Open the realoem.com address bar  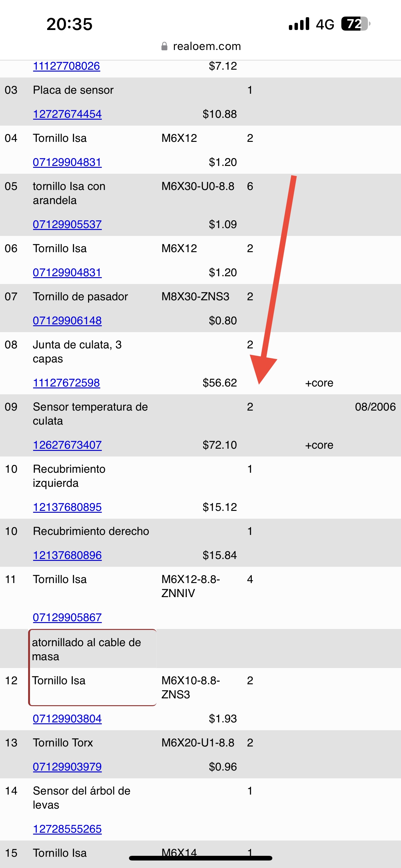pyautogui.click(x=201, y=46)
